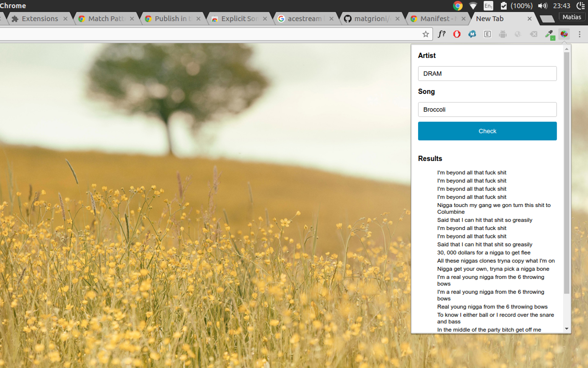This screenshot has width=588, height=368.
Task: Switch to the Manifest tab
Action: point(439,19)
